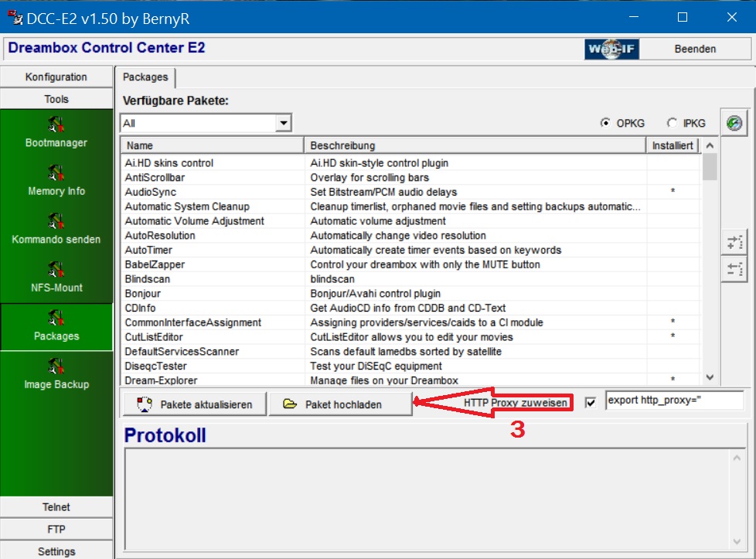Switch to the Packages tab

tap(145, 77)
